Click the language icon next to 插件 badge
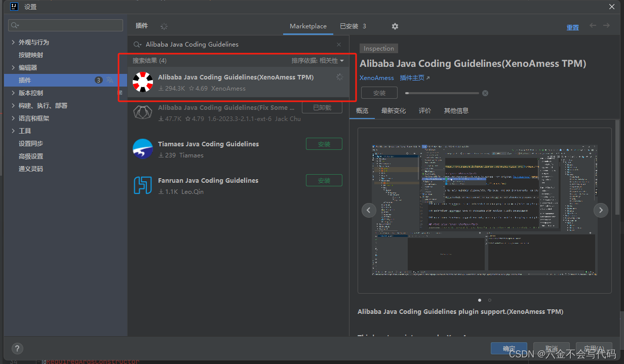 [x=110, y=80]
